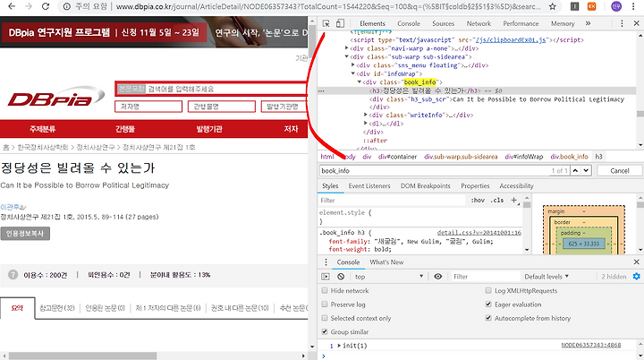Click the 인용정보복사 button
This screenshot has height=360, width=644.
[x=25, y=233]
